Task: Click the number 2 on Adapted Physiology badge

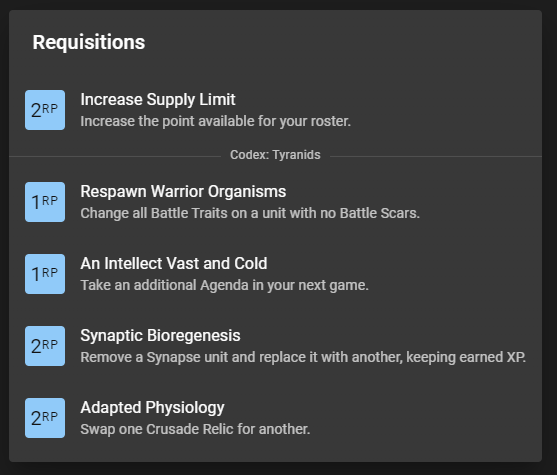Action: [x=36, y=419]
